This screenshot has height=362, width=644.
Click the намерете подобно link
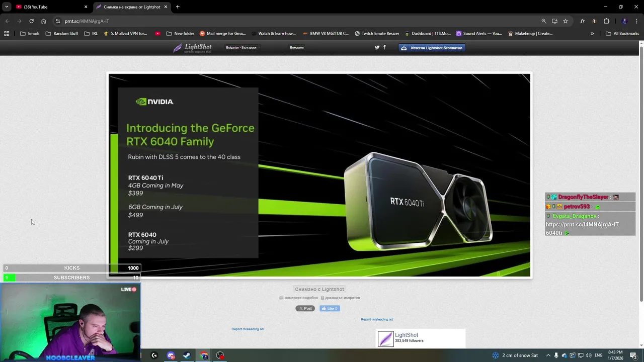(x=299, y=298)
